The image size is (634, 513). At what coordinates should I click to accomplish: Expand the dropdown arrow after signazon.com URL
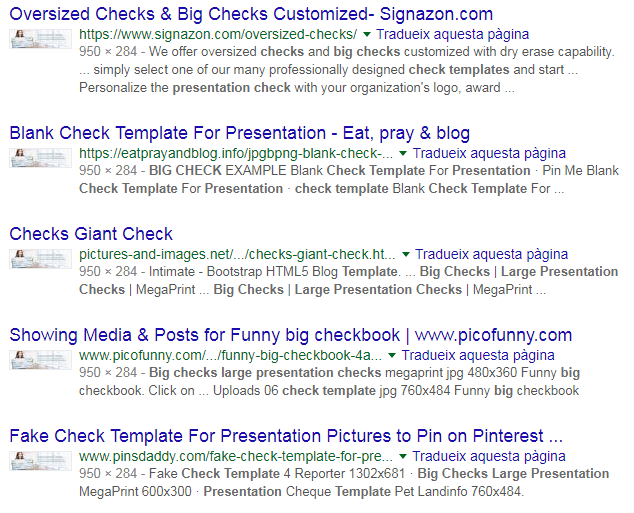point(367,35)
